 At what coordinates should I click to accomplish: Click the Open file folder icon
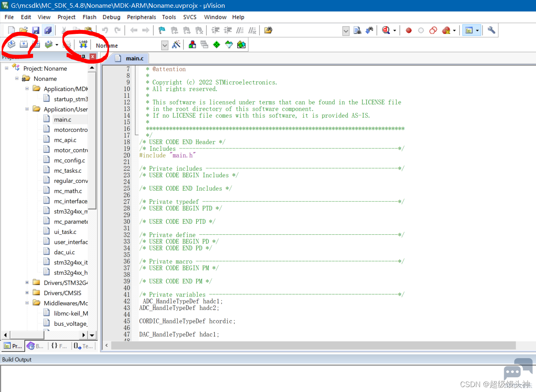(x=24, y=30)
